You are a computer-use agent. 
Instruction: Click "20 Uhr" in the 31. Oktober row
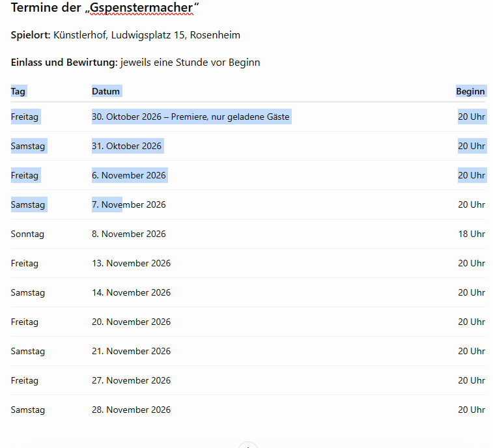pos(472,146)
